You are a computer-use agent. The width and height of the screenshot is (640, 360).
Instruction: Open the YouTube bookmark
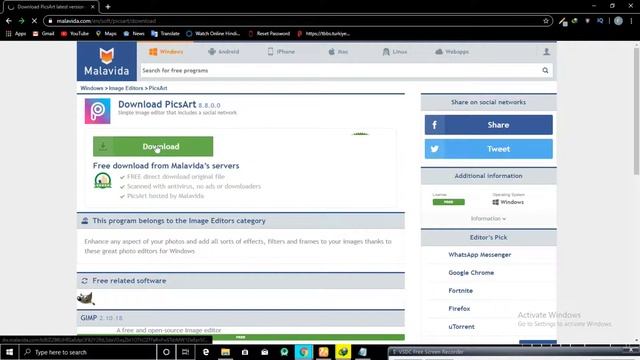point(75,34)
